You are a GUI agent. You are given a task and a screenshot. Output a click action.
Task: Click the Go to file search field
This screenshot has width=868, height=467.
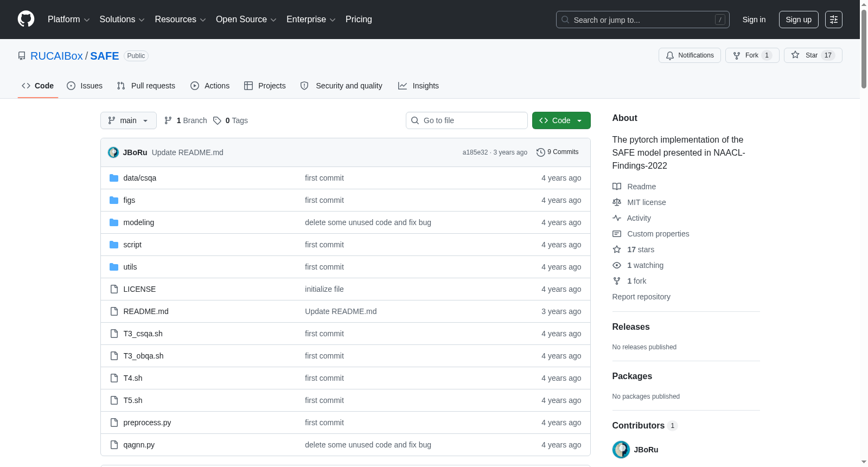pos(467,120)
